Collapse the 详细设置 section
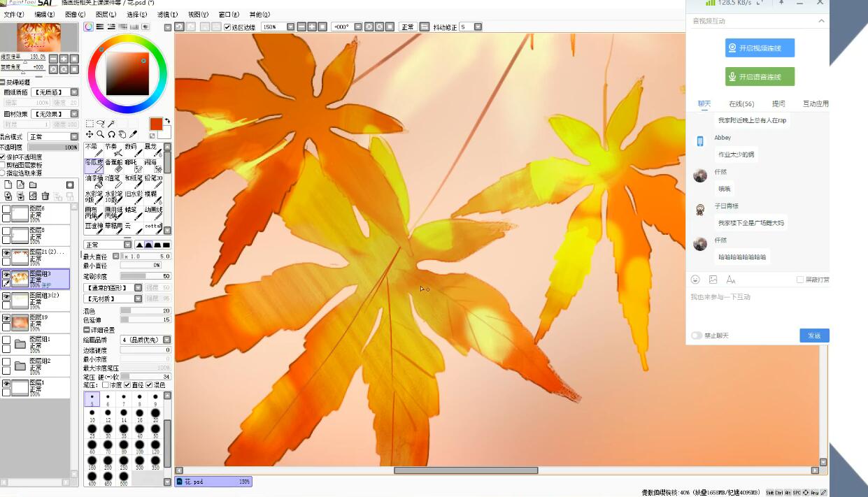 [x=86, y=330]
